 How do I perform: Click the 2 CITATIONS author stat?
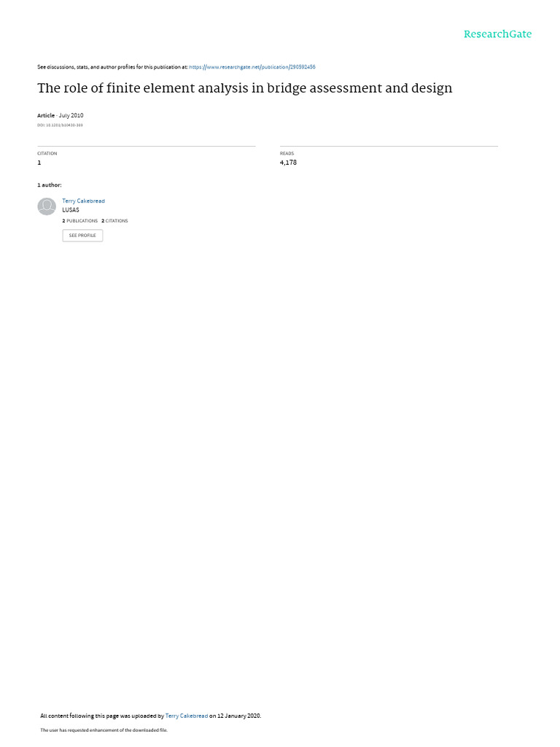[114, 221]
